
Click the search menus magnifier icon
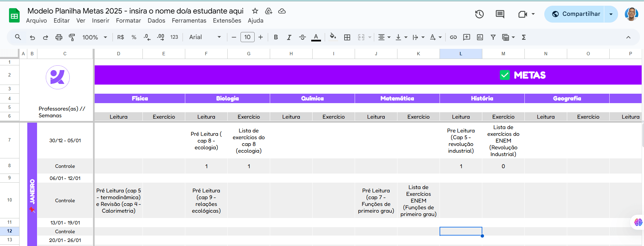(18, 37)
